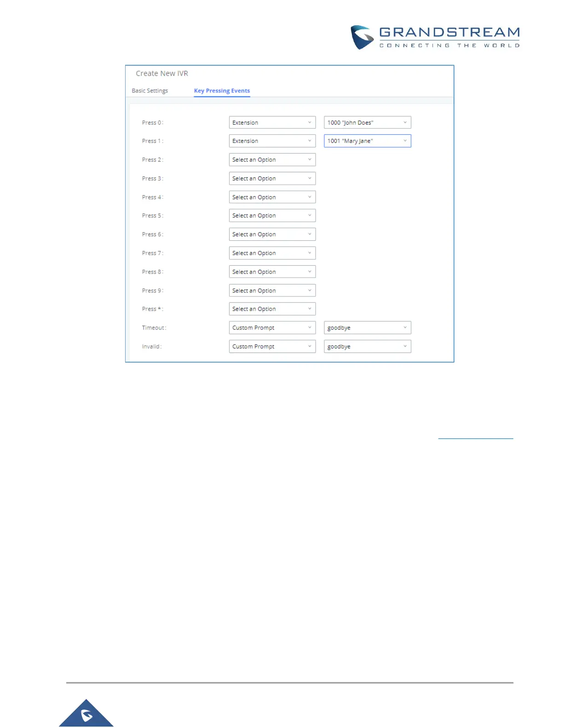The width and height of the screenshot is (563, 728).
Task: Click the Press 0 label
Action: click(x=153, y=123)
